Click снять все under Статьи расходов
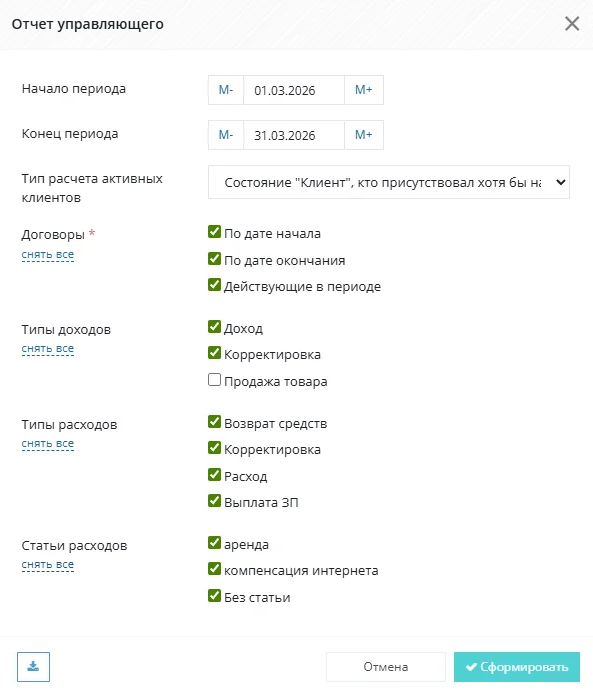Screen dimensions: 593x695 [48, 565]
